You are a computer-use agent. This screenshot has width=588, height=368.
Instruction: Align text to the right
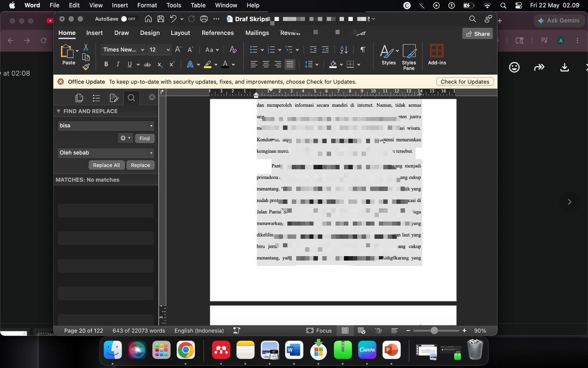(x=278, y=64)
